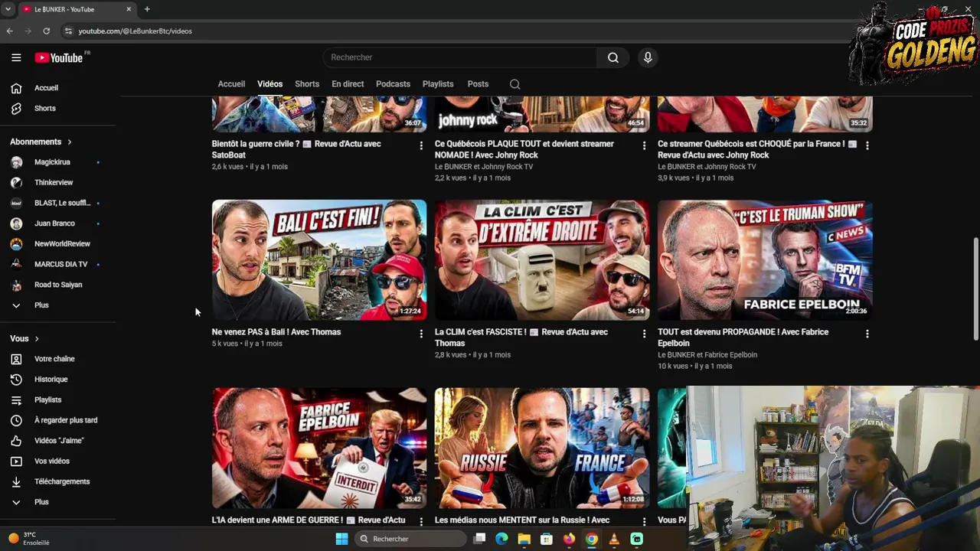The image size is (980, 551).
Task: Open options menu for 'Ne venez PAS à Bali' video
Action: [x=420, y=334]
